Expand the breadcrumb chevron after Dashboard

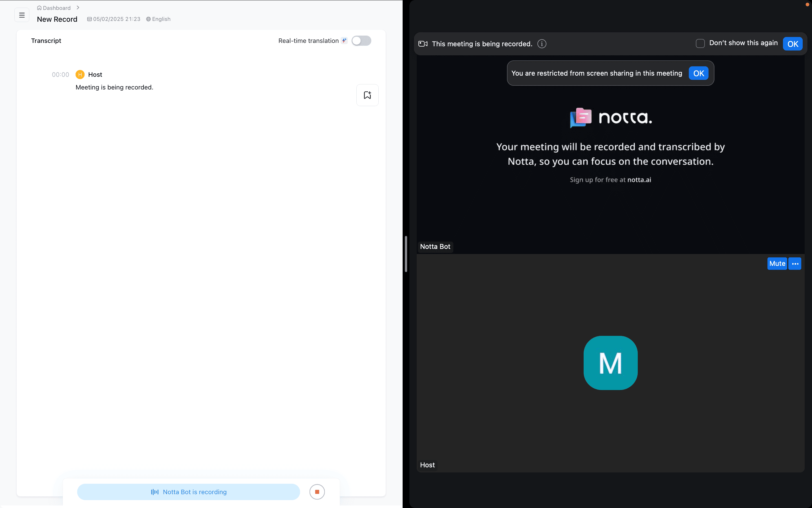(x=78, y=7)
